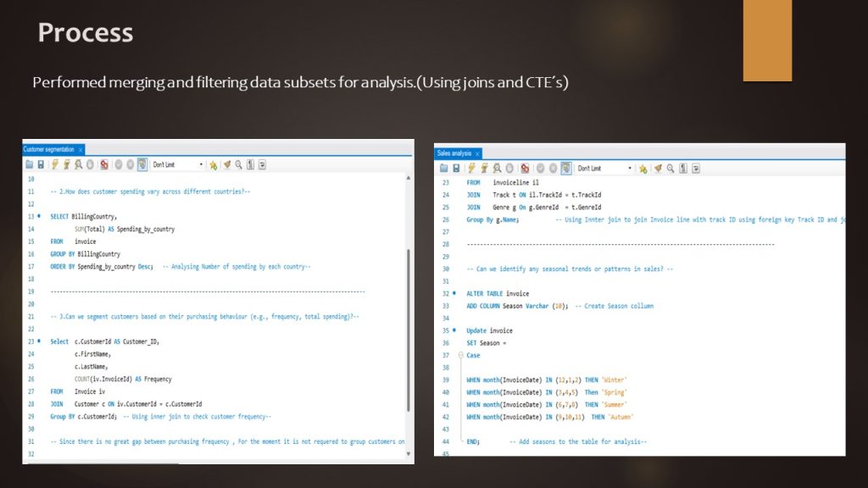Viewport: 868px width, 488px height.
Task: Click Open SQL file icon in Customer segmentation toolbar
Action: coord(29,164)
